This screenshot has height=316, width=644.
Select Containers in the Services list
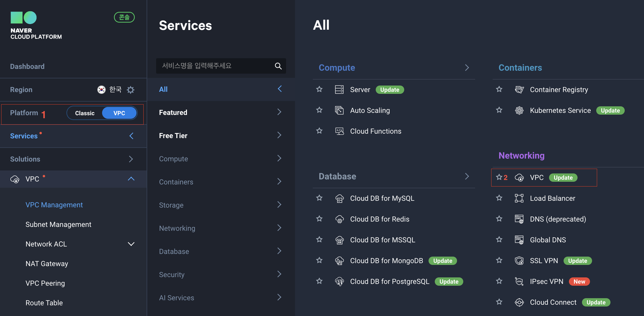coord(221,182)
